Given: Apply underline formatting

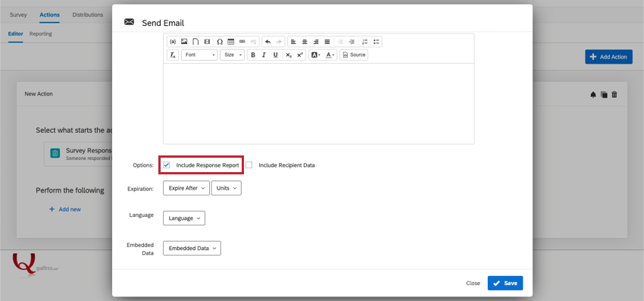Looking at the screenshot, I should 276,55.
